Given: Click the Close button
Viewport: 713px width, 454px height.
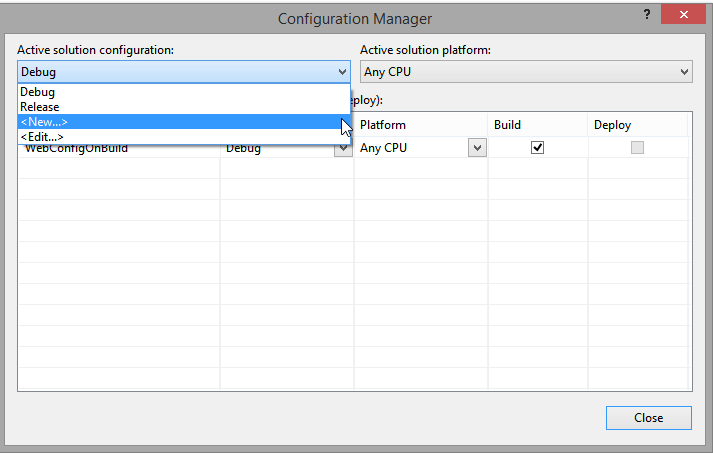Looking at the screenshot, I should point(648,418).
